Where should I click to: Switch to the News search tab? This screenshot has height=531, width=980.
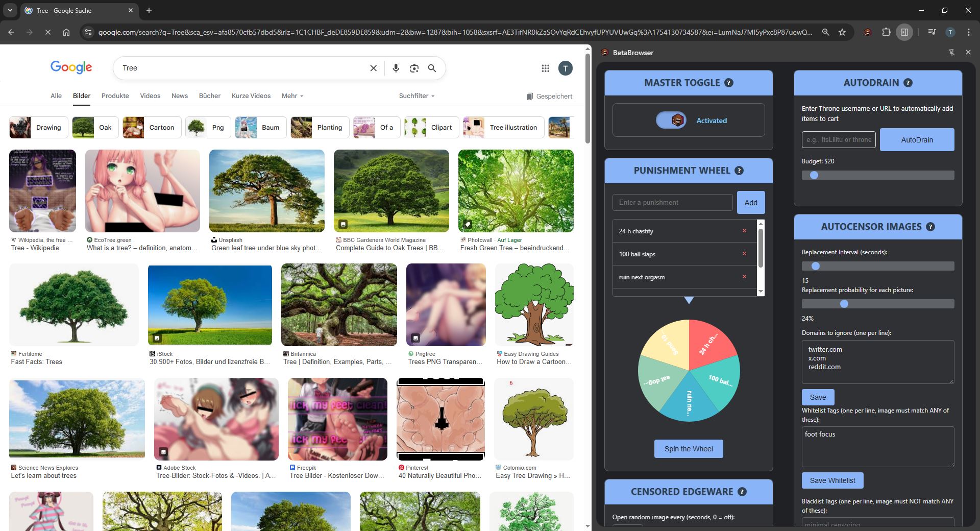point(180,95)
